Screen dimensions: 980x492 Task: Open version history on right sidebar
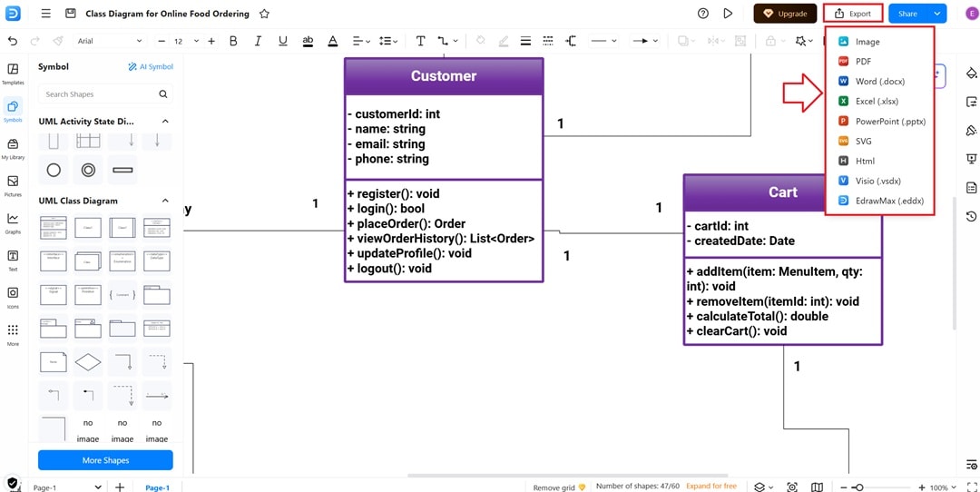pos(971,216)
